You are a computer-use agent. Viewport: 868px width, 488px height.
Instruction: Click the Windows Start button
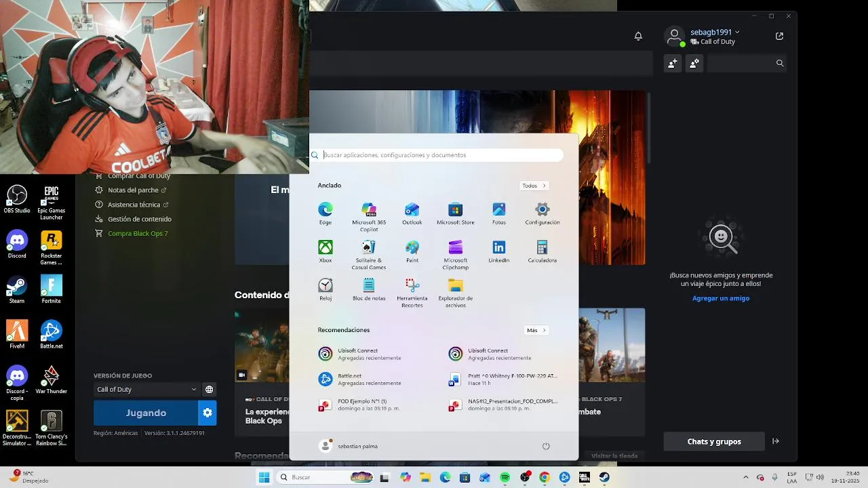(x=264, y=477)
